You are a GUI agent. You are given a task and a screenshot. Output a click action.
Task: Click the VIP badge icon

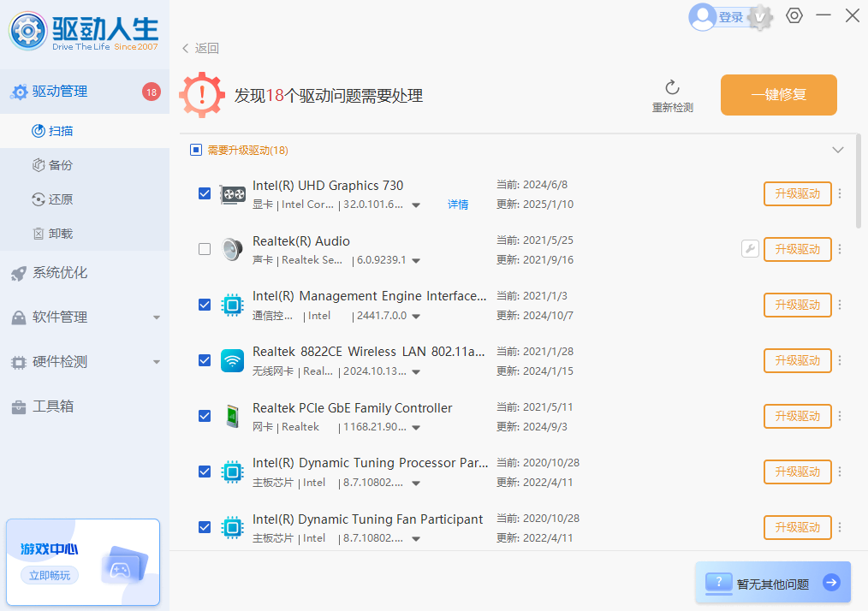(x=760, y=18)
